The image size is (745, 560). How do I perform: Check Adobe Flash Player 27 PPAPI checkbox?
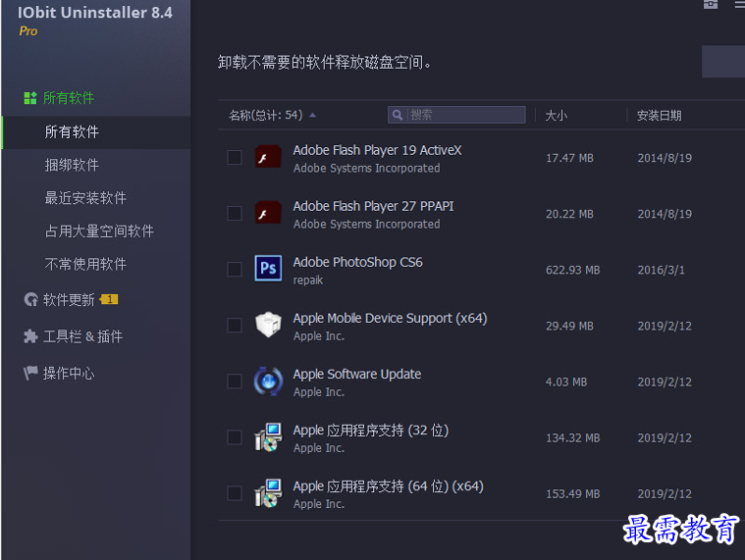[235, 213]
